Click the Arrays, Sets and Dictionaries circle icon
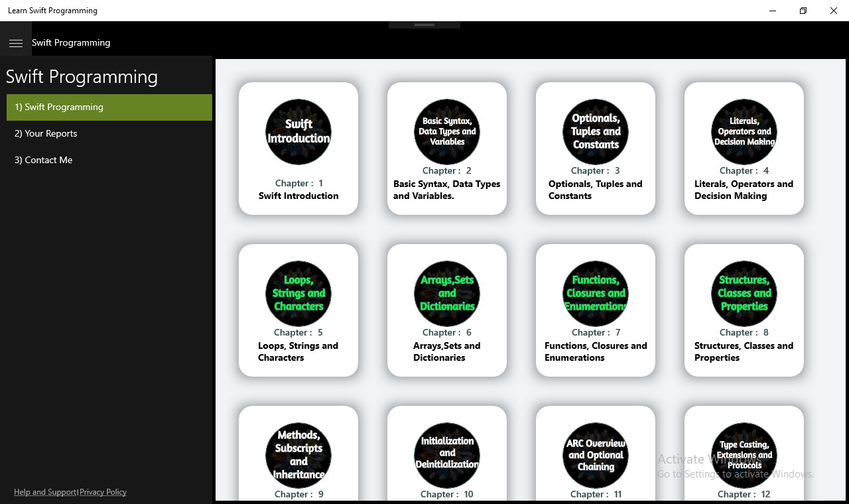 (x=447, y=294)
